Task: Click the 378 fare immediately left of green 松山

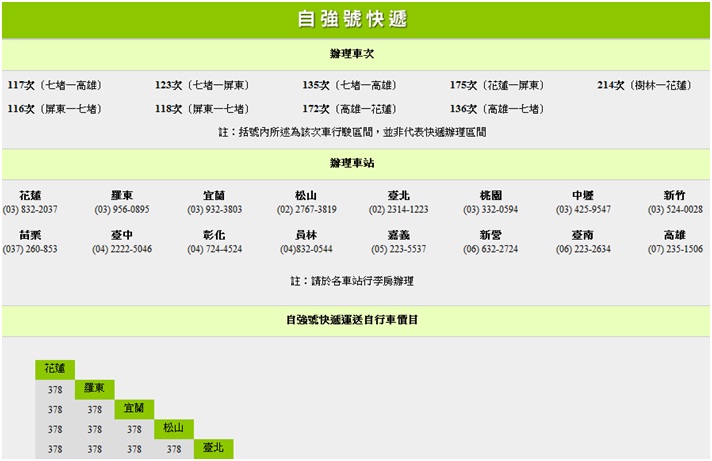Action: pos(134,429)
